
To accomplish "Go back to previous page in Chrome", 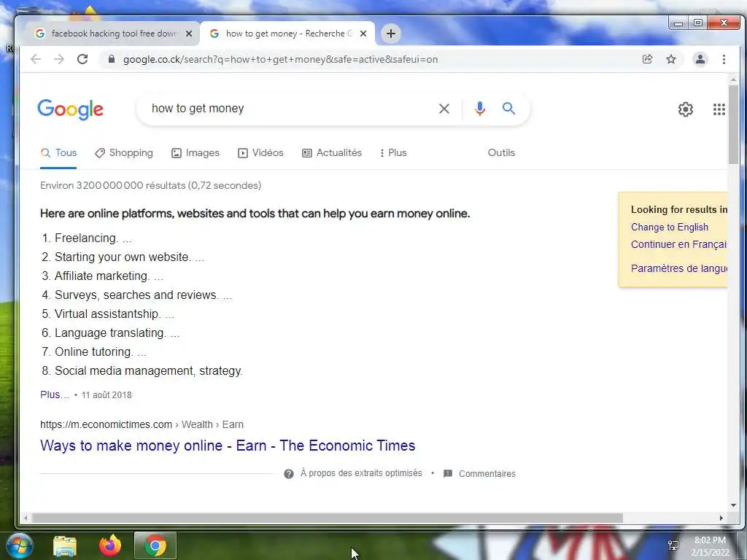I will pos(36,59).
